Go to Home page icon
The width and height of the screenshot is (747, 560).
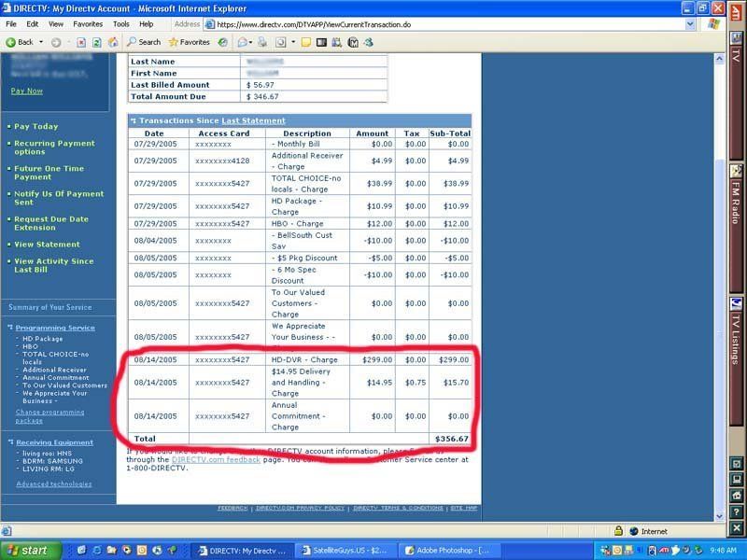[113, 42]
